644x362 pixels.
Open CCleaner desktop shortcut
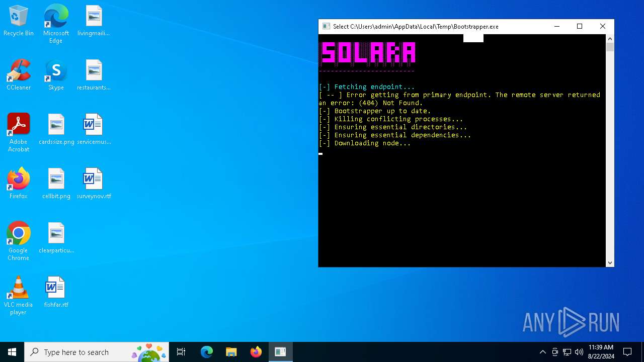tap(19, 75)
